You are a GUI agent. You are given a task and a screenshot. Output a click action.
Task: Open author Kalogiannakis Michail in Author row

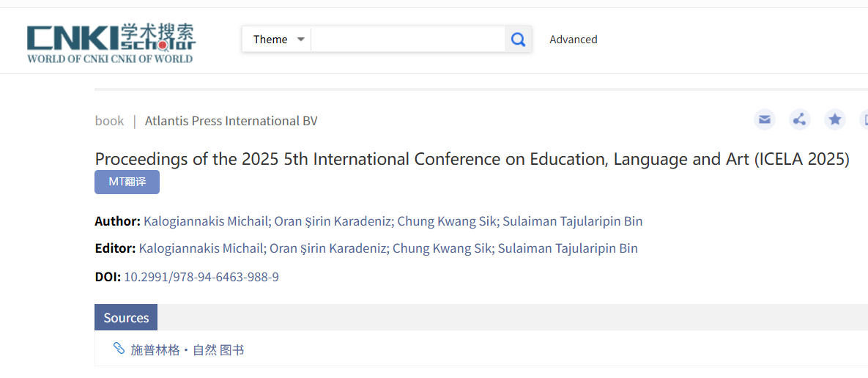[205, 221]
